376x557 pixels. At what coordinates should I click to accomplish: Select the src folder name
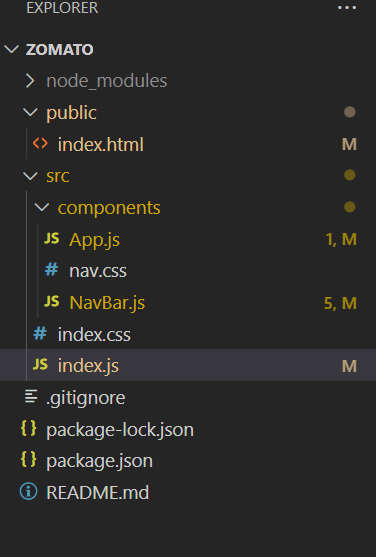58,176
